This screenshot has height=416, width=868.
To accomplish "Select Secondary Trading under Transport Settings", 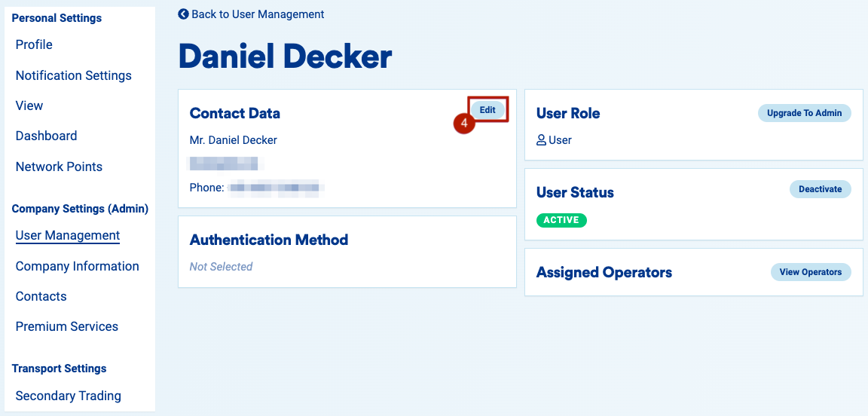I will (x=68, y=396).
